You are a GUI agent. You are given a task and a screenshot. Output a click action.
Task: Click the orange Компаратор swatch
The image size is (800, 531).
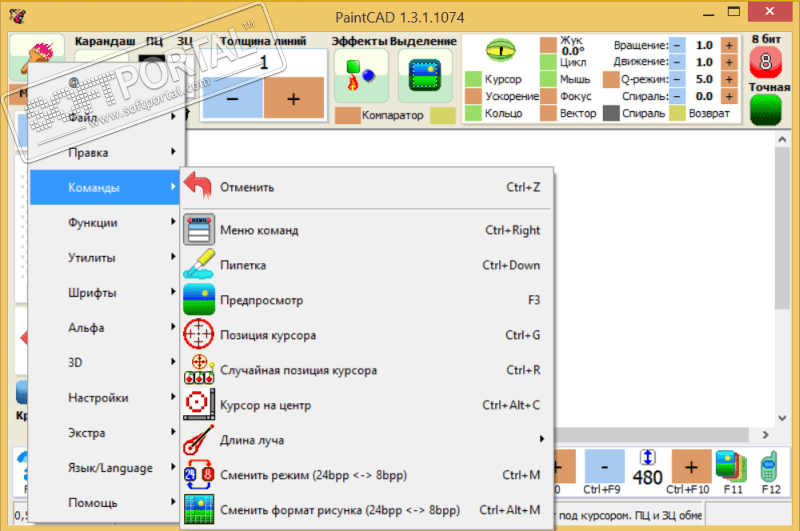click(347, 115)
